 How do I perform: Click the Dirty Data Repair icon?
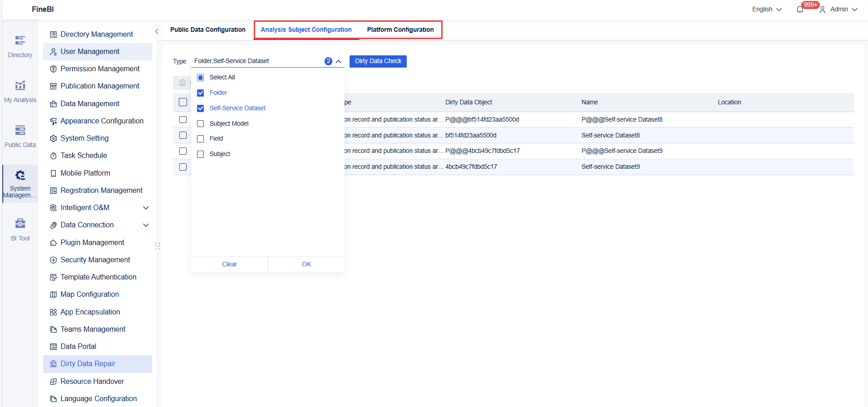coord(54,364)
